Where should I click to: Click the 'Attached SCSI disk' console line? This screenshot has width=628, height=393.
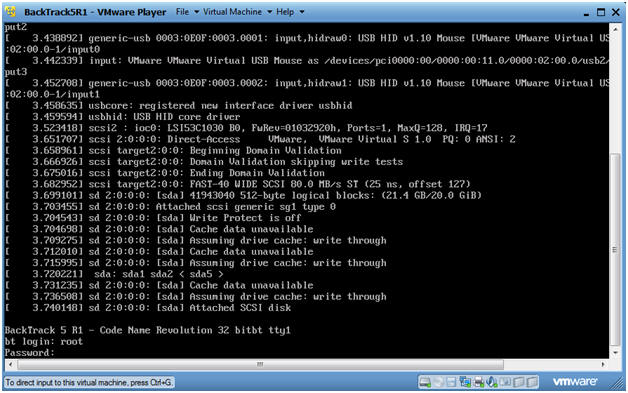148,308
